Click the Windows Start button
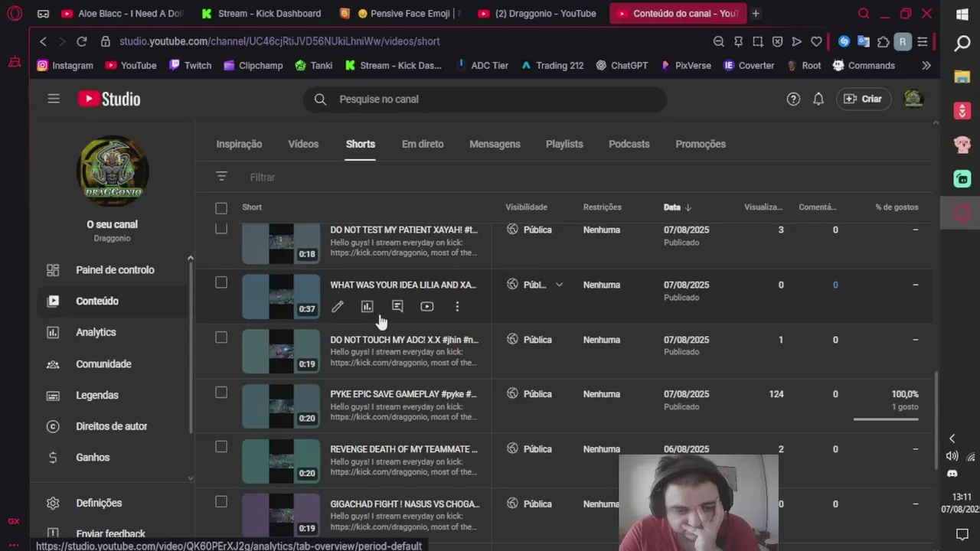This screenshot has width=980, height=551. 962,15
